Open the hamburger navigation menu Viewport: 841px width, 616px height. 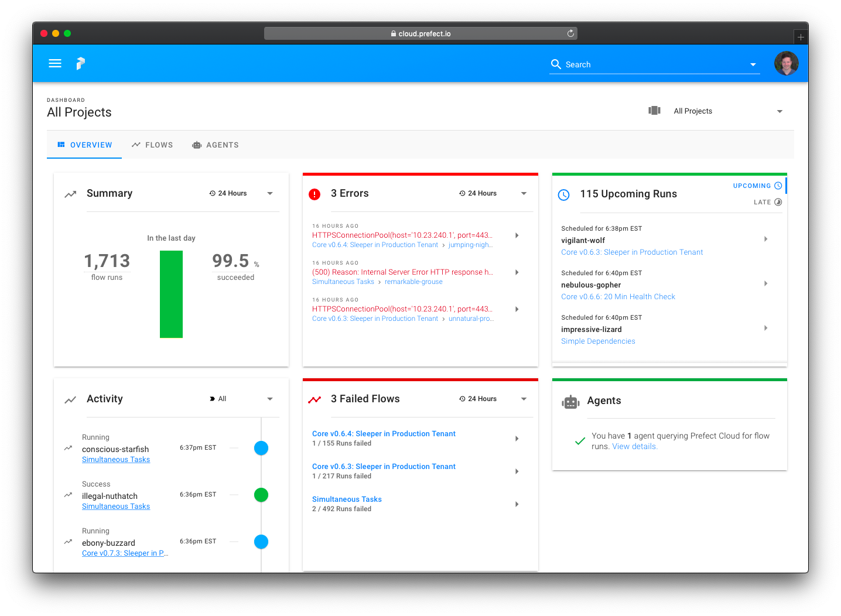[54, 63]
